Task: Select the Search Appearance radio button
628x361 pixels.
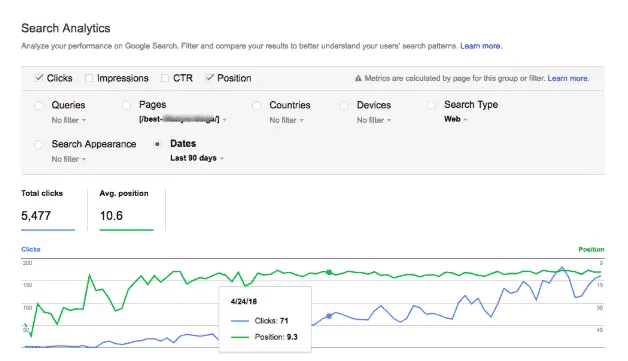Action: pyautogui.click(x=38, y=145)
